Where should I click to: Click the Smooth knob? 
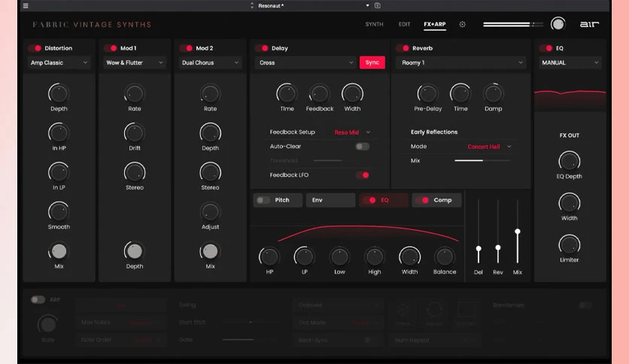coord(59,211)
